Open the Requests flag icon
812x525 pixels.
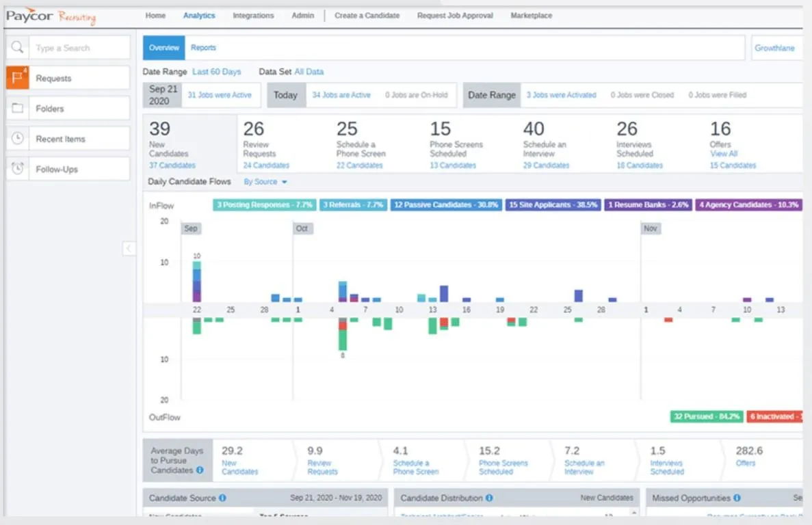point(17,77)
